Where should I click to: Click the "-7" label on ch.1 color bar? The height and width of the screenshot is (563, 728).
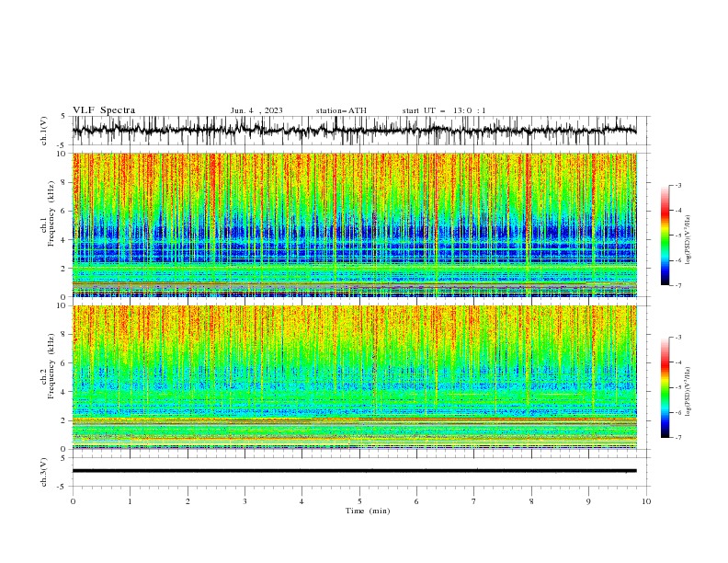678,285
